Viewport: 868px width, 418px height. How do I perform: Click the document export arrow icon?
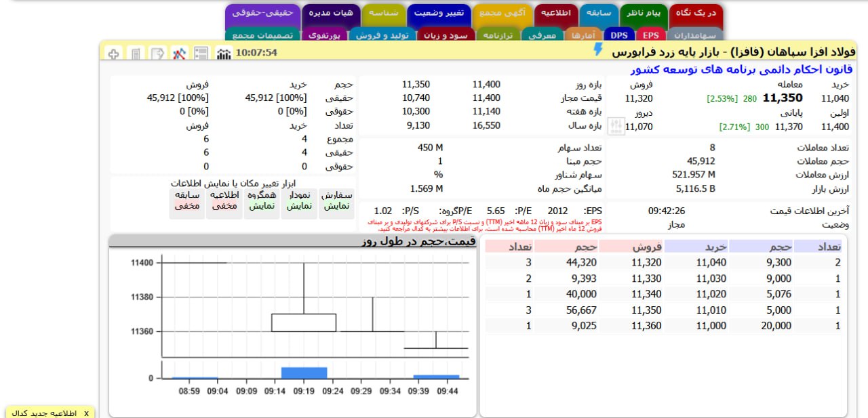pos(157,53)
